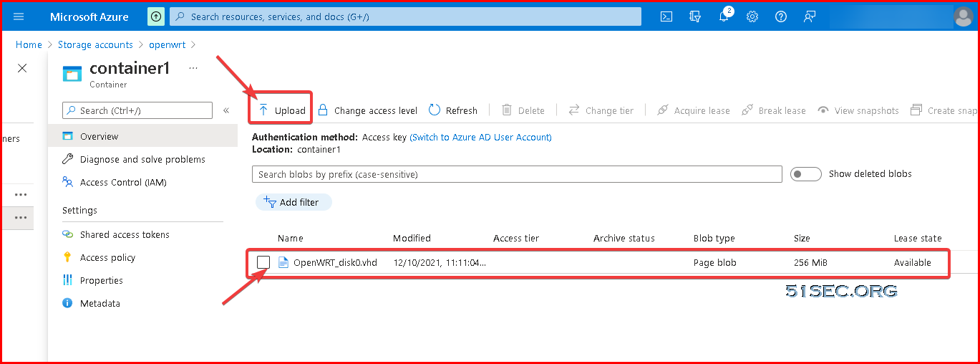Click Change access level
This screenshot has height=364, width=980.
(367, 110)
